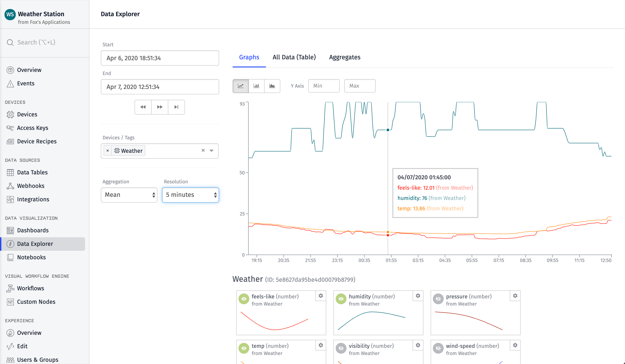625x364 pixels.
Task: Open feels-like attribute settings gear
Action: click(x=321, y=296)
